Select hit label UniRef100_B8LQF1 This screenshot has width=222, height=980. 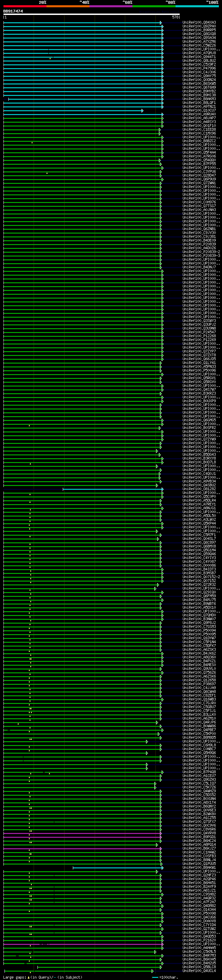(199, 103)
